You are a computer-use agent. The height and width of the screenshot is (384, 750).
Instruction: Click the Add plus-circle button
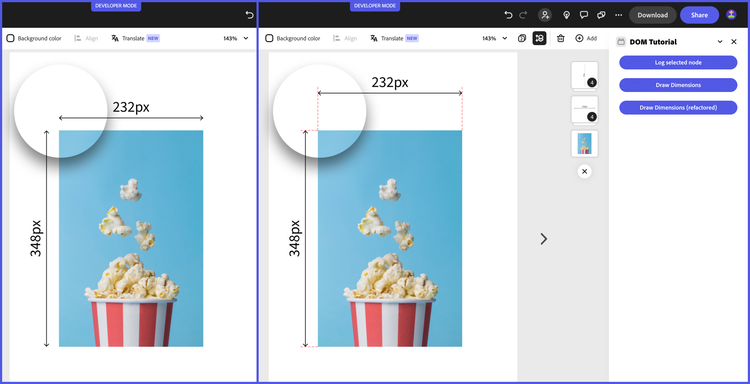tap(586, 38)
